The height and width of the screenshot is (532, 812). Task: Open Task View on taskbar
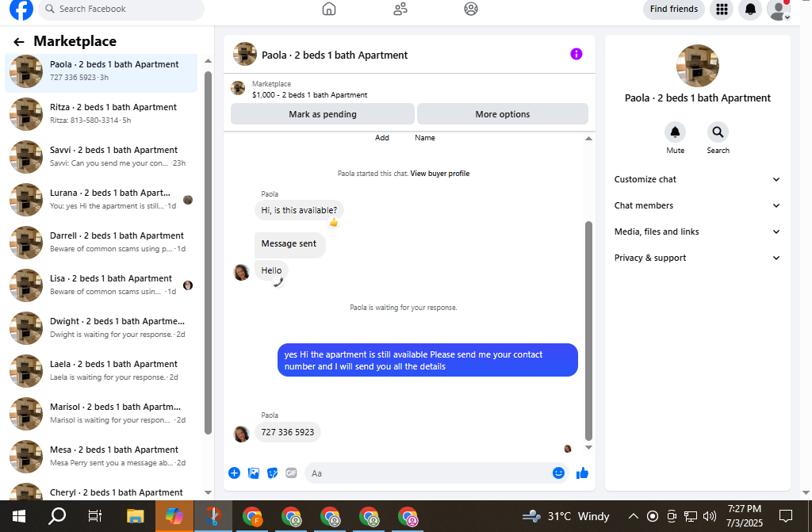95,516
